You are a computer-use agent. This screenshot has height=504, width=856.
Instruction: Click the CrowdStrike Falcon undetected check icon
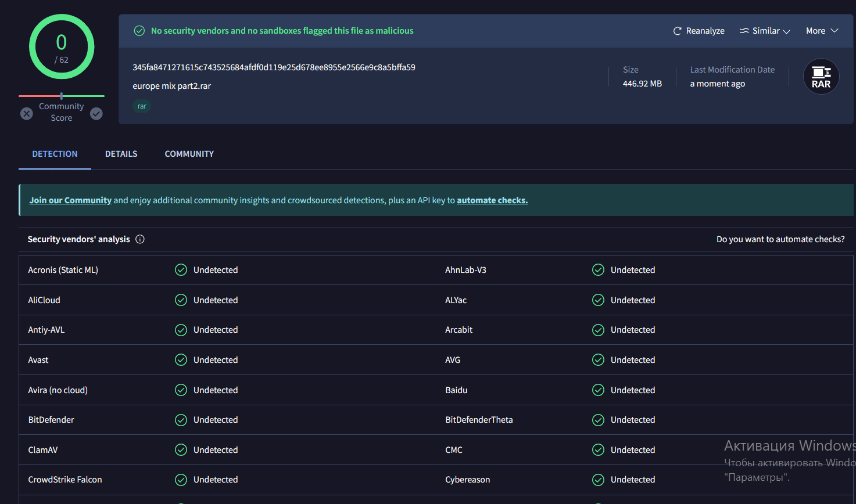[181, 480]
